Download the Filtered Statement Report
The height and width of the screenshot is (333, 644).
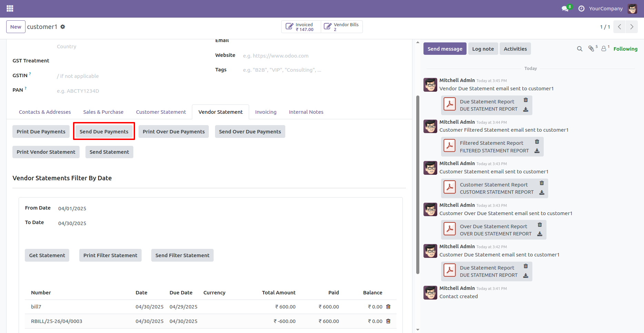pyautogui.click(x=538, y=151)
